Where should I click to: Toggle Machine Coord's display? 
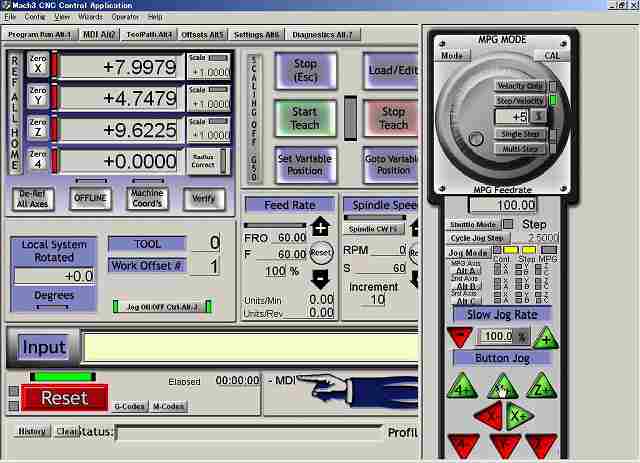coord(147,198)
